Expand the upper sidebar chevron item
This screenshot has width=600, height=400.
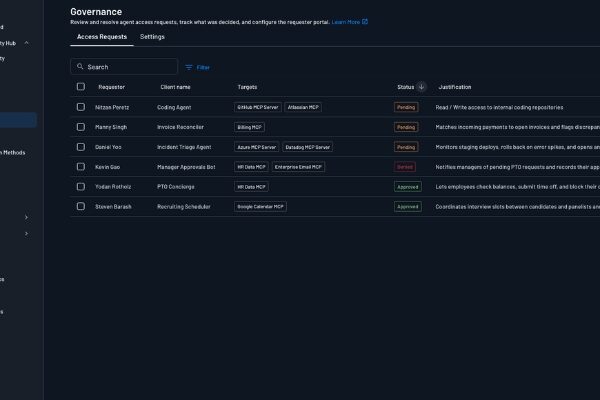click(x=26, y=217)
